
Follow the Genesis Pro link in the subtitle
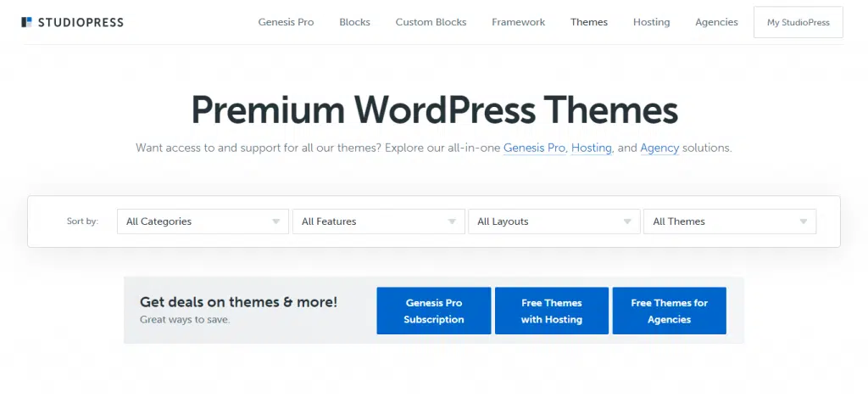coord(534,149)
